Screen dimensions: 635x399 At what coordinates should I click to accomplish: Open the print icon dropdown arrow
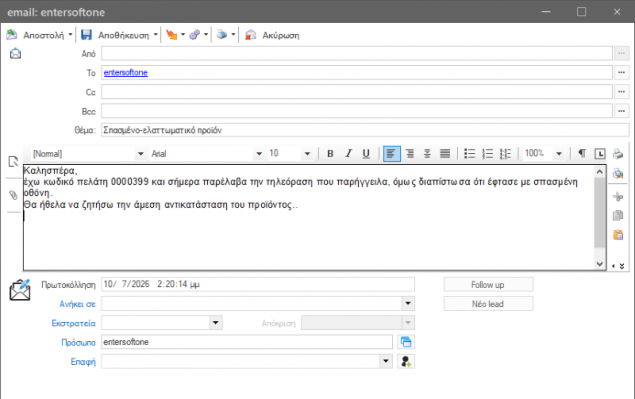233,35
